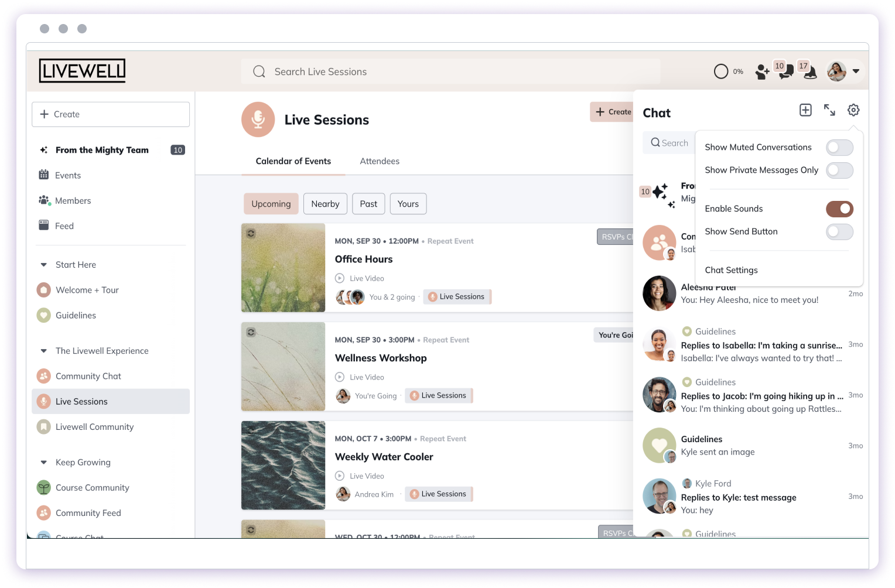Viewport: 895px width, 588px height.
Task: Click the You're Going button on Wellness Workshop
Action: click(614, 335)
